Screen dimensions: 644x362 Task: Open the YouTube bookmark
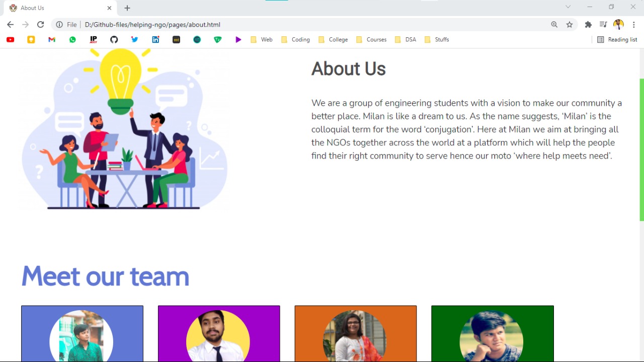(x=10, y=40)
